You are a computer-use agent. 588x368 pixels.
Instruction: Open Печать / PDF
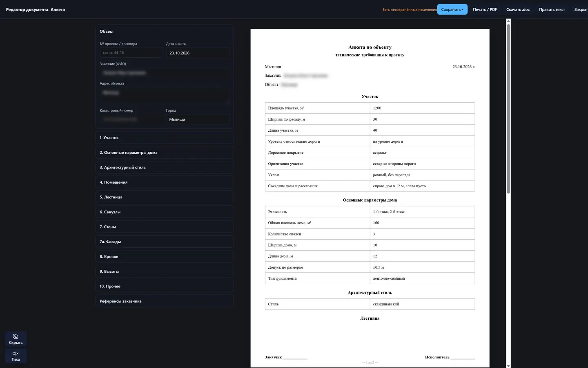(x=485, y=9)
